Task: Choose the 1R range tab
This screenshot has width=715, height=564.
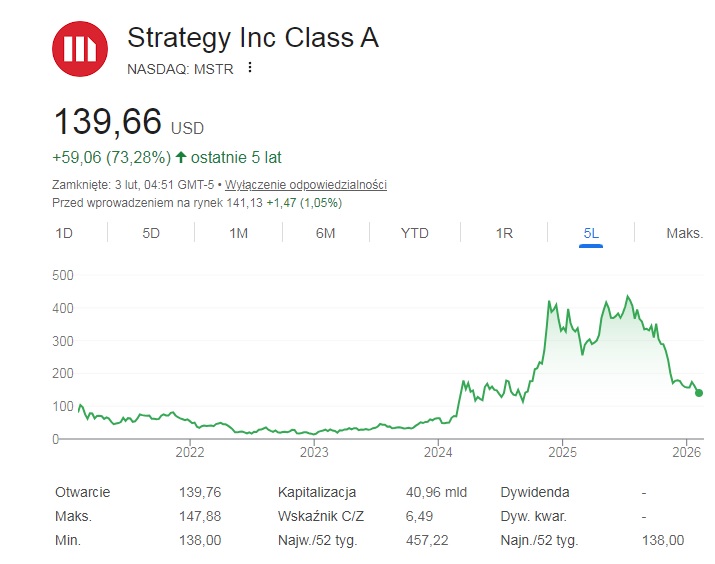Action: pos(504,233)
